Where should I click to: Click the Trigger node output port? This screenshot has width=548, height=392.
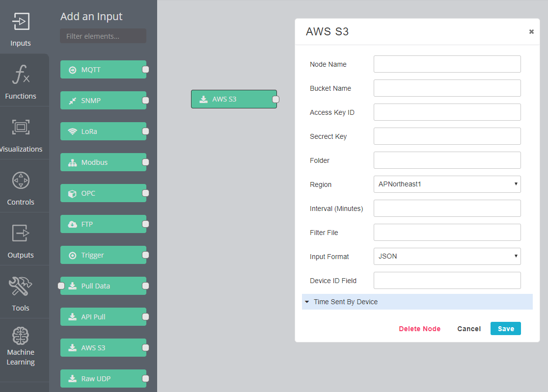(146, 255)
